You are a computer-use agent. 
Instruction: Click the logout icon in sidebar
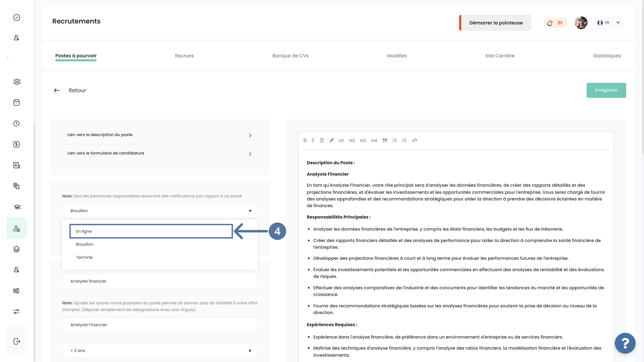(x=17, y=341)
